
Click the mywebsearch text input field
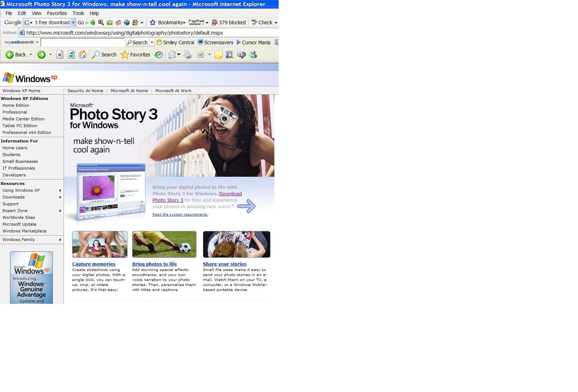[x=83, y=42]
